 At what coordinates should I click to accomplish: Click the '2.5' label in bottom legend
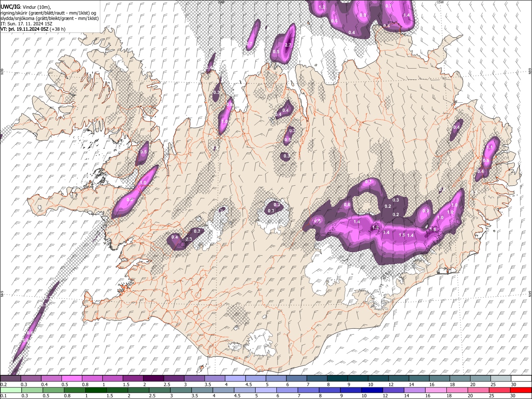point(152,396)
